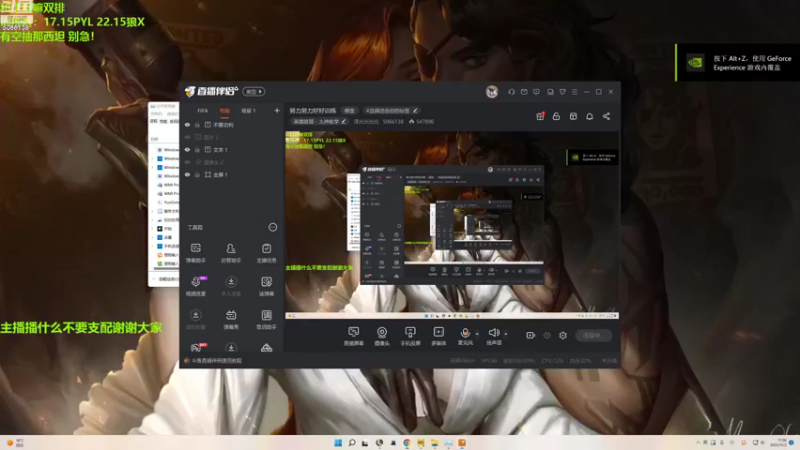Expand the speaker options arrow
The image size is (800, 450).
(506, 334)
